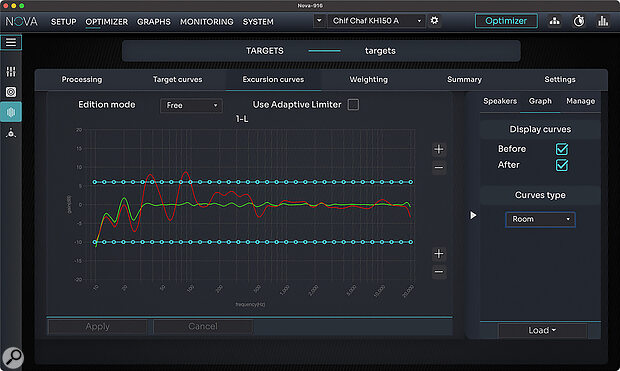Screen dimensions: 620x371
Task: Click the TARGETS header label
Action: pyautogui.click(x=265, y=51)
